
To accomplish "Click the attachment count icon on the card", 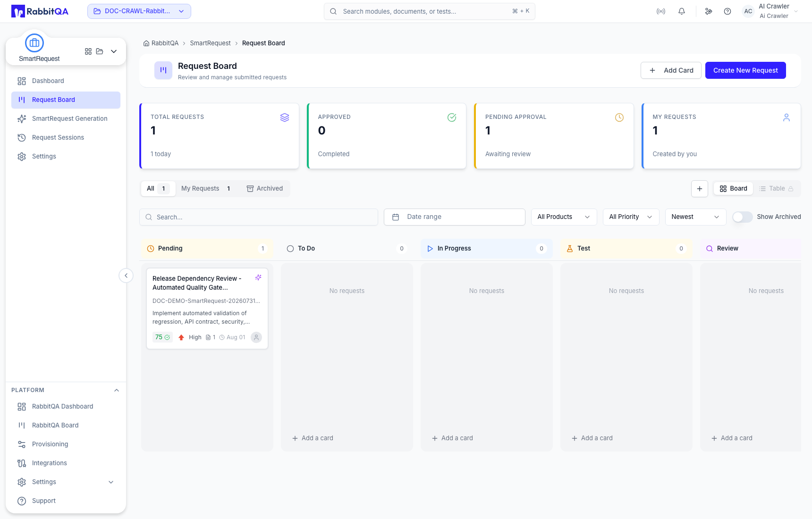I will 208,337.
